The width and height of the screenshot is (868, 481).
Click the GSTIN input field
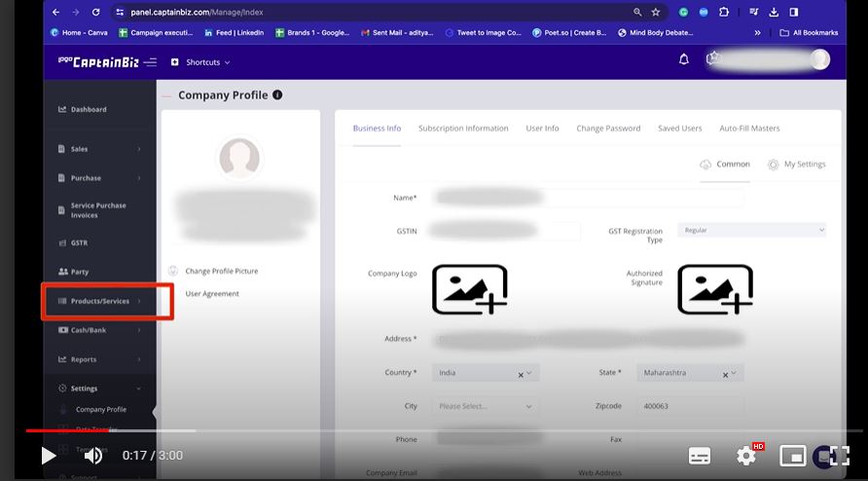point(506,231)
